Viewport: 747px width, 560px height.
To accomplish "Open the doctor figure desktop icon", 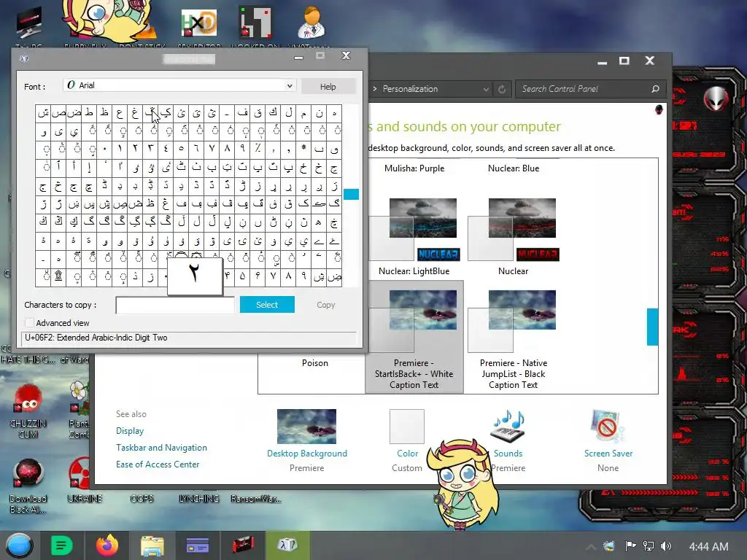I will coord(311,23).
